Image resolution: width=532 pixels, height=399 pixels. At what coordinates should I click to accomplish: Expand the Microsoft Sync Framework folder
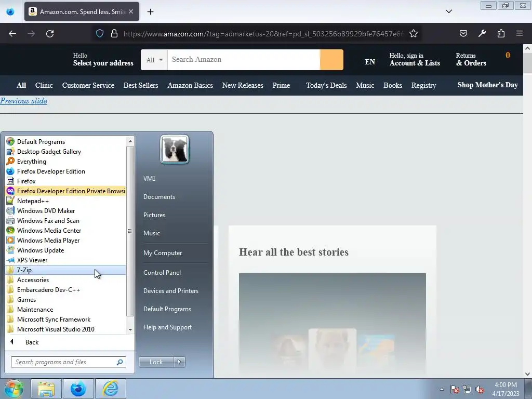coord(65,319)
